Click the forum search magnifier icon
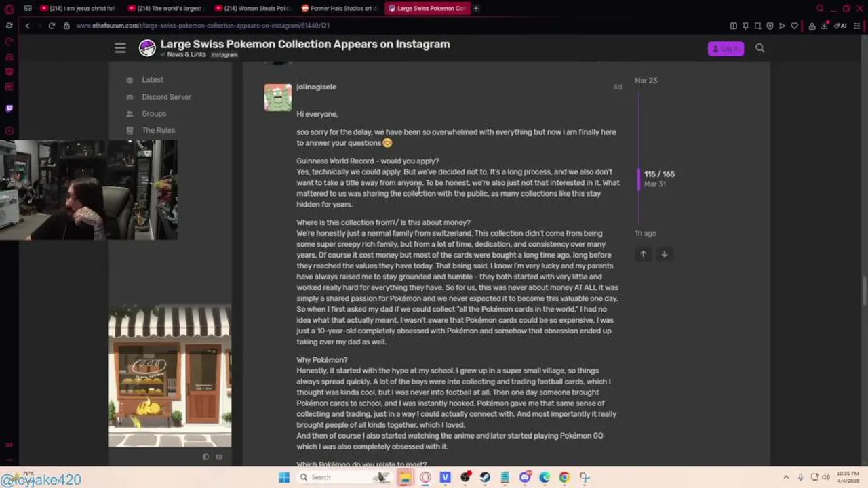This screenshot has width=868, height=488. pyautogui.click(x=759, y=48)
